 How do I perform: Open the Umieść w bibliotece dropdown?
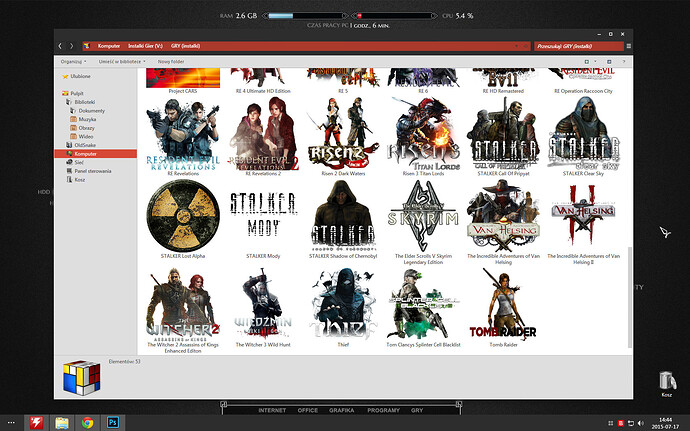pyautogui.click(x=122, y=62)
